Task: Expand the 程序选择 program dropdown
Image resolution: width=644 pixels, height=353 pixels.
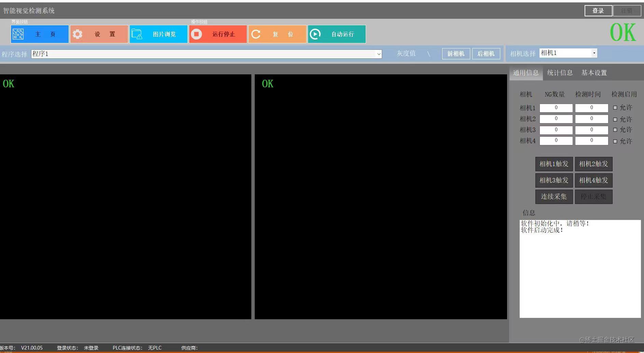Action: tap(379, 54)
